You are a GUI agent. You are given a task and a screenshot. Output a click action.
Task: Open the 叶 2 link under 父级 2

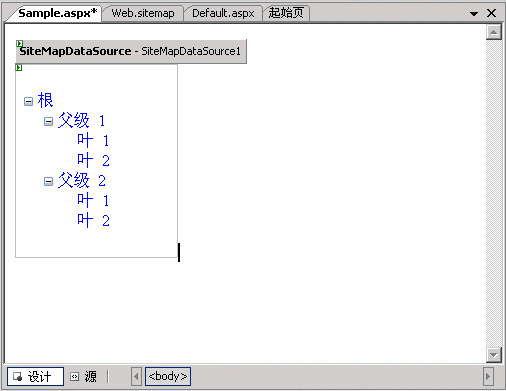(x=93, y=220)
